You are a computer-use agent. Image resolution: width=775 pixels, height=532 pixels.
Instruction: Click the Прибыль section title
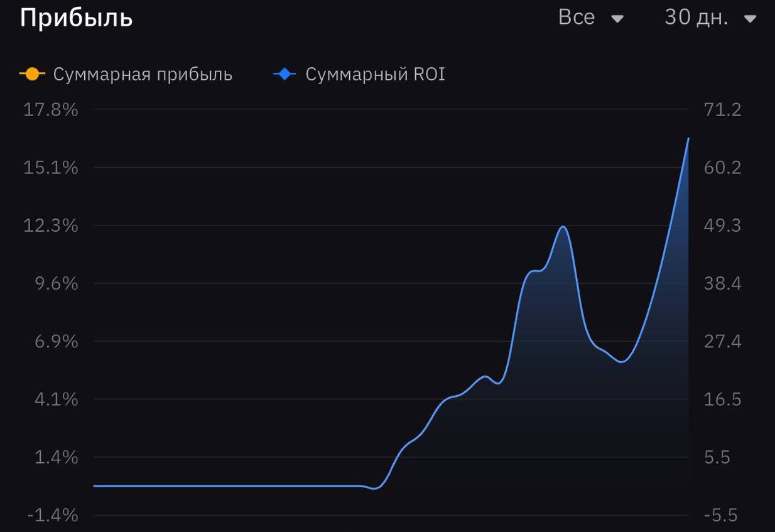pyautogui.click(x=76, y=18)
